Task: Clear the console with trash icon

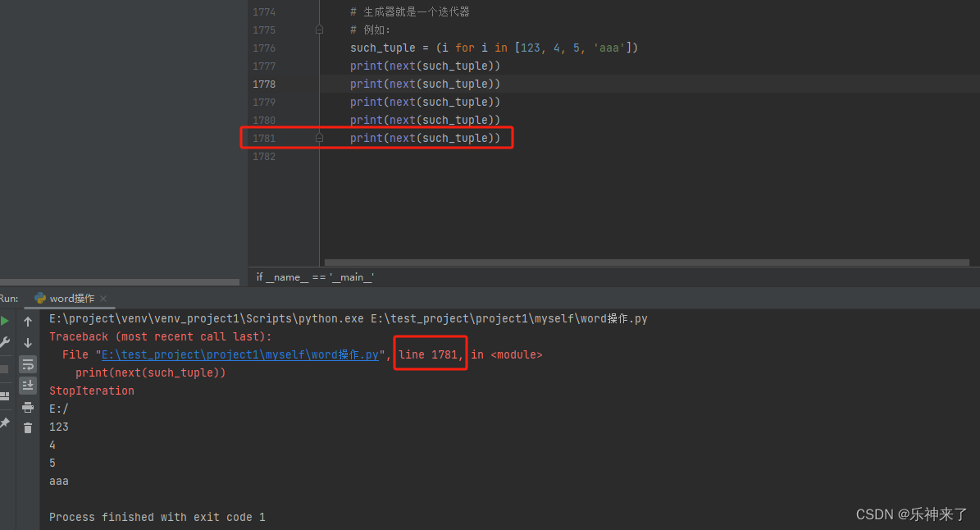Action: pyautogui.click(x=28, y=428)
